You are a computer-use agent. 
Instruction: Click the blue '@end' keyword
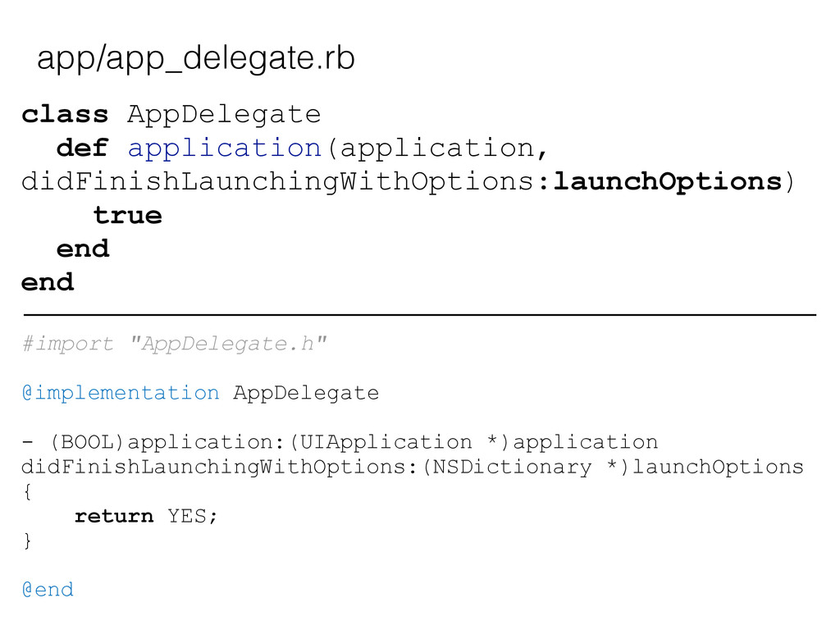click(48, 590)
